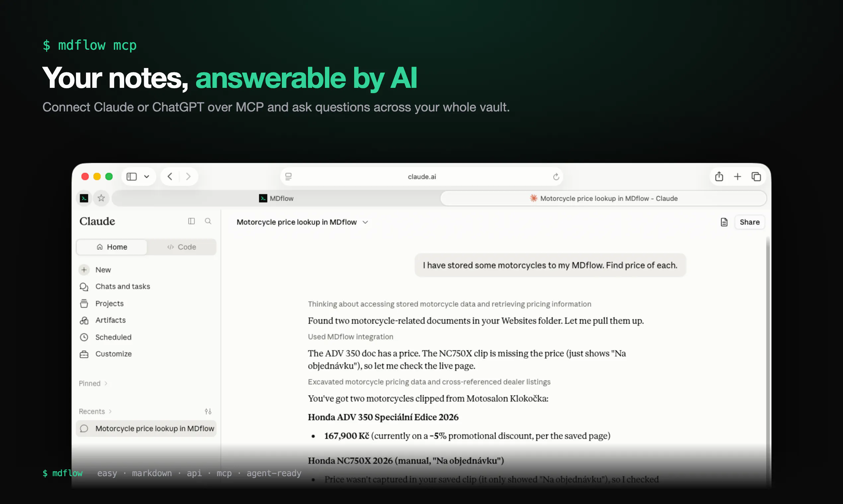843x504 pixels.
Task: Open Safari sidebar options dropdown arrow
Action: pos(146,177)
